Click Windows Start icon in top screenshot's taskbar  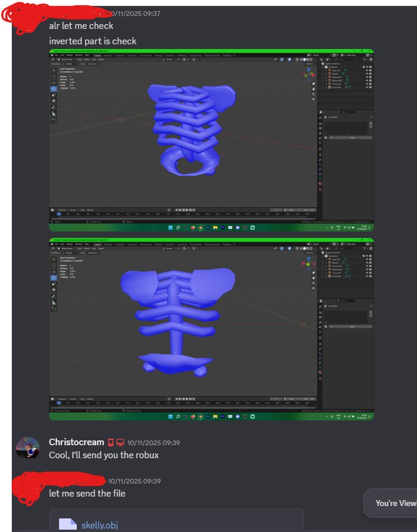coord(170,228)
